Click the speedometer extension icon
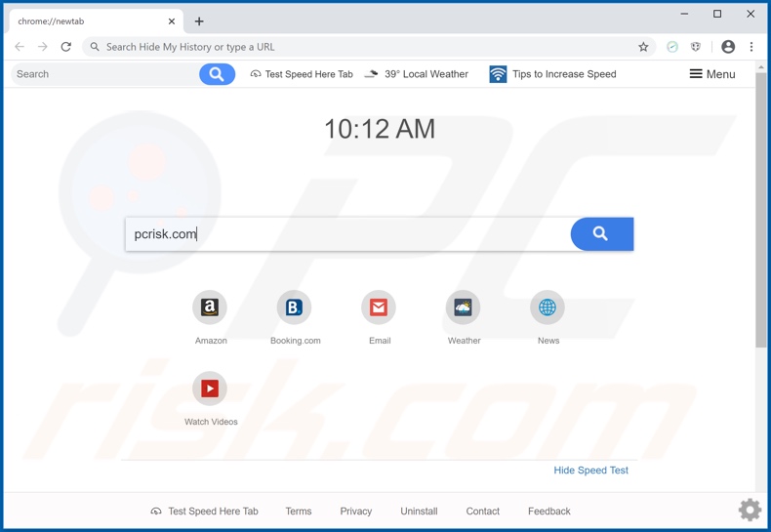 (672, 47)
